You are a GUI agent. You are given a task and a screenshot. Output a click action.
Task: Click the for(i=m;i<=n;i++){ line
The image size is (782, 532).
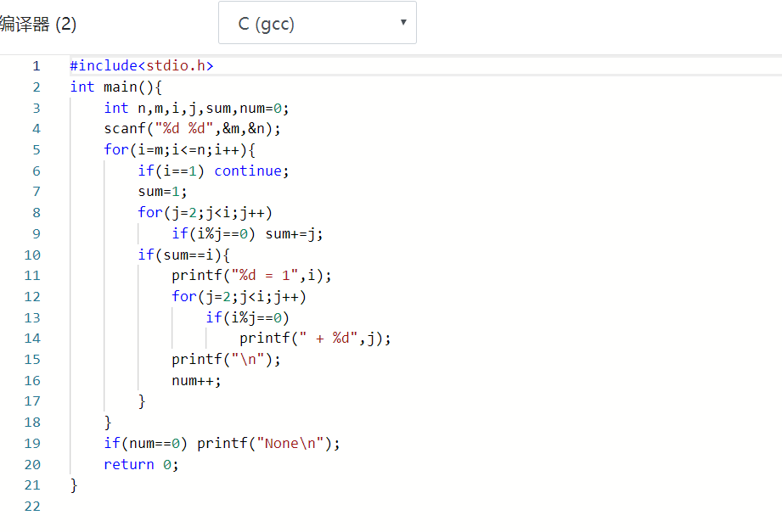(179, 150)
